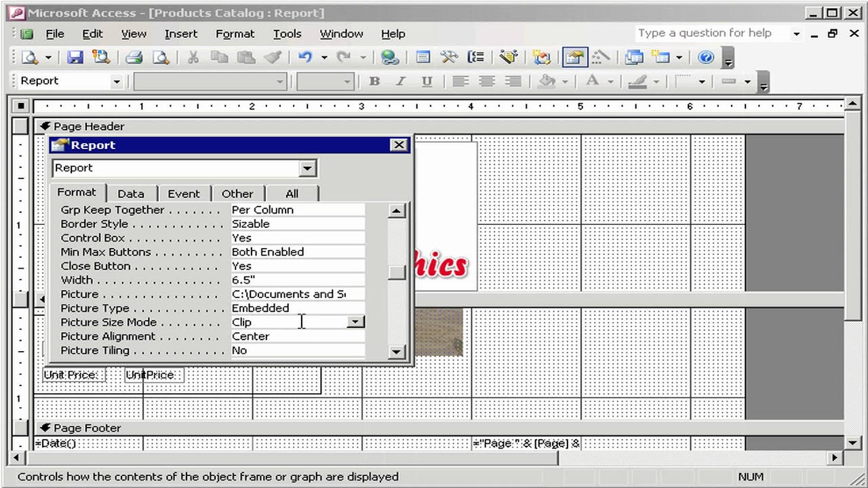Click property list scroll-up arrow
The height and width of the screenshot is (488, 868).
pos(397,211)
